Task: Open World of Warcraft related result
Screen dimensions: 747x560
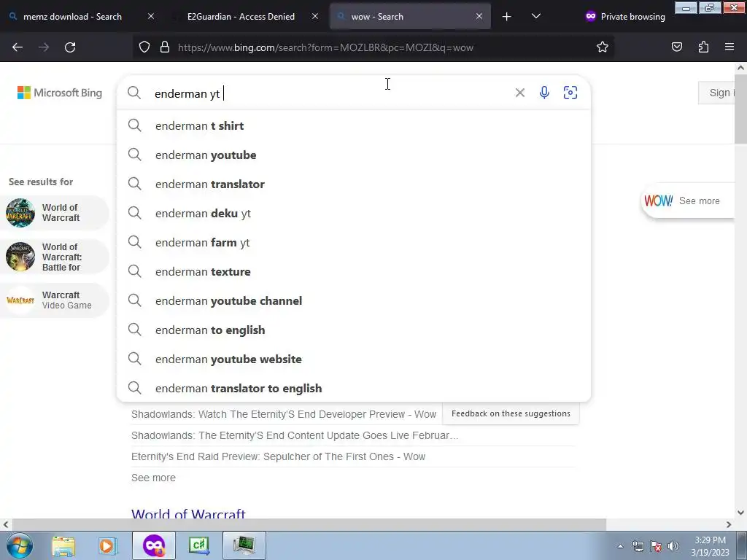Action: [x=55, y=213]
